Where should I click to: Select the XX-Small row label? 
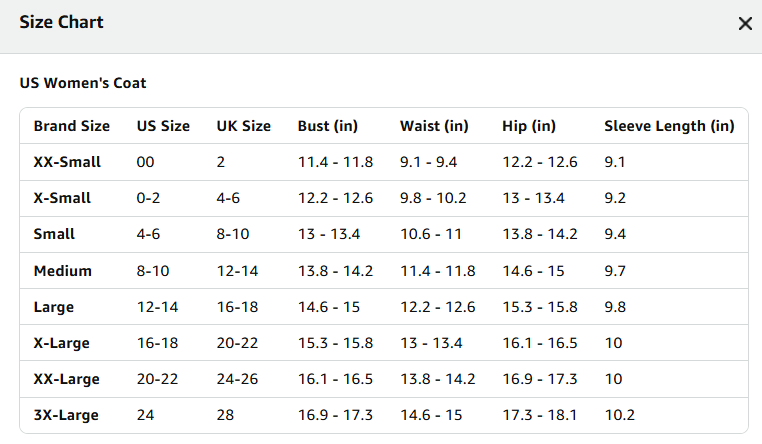(67, 162)
